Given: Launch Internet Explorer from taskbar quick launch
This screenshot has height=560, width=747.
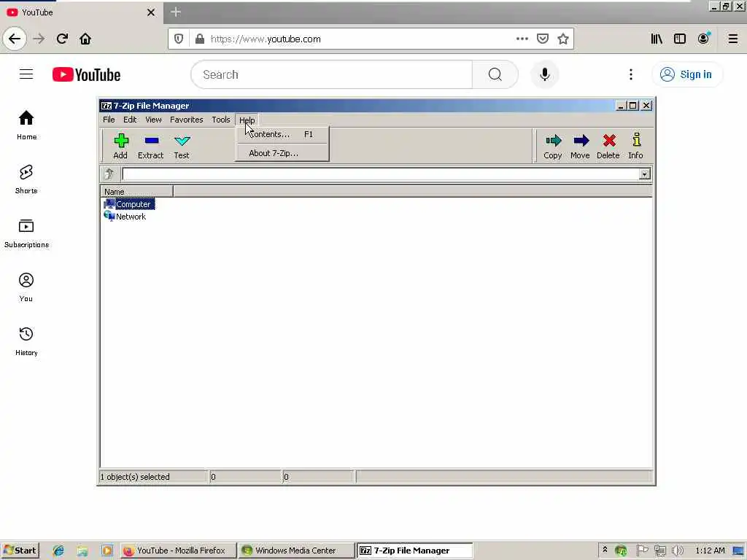Looking at the screenshot, I should tap(58, 551).
